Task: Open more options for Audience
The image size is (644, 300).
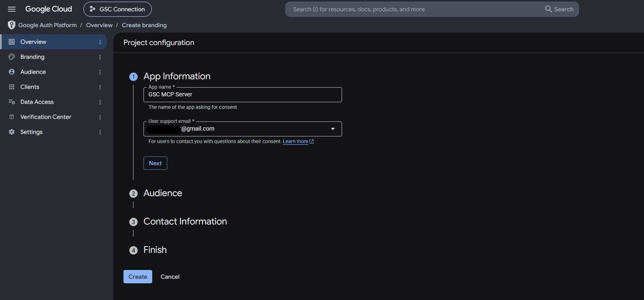Action: 100,72
